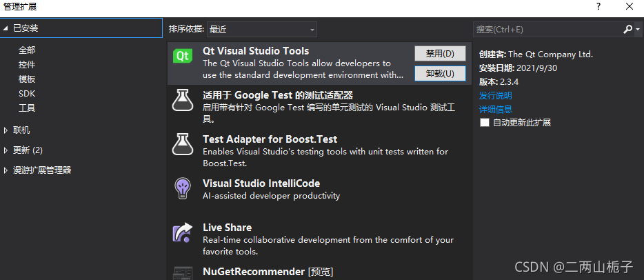Viewport: 644px width, 280px height.
Task: Select the SDK category
Action: click(x=27, y=94)
